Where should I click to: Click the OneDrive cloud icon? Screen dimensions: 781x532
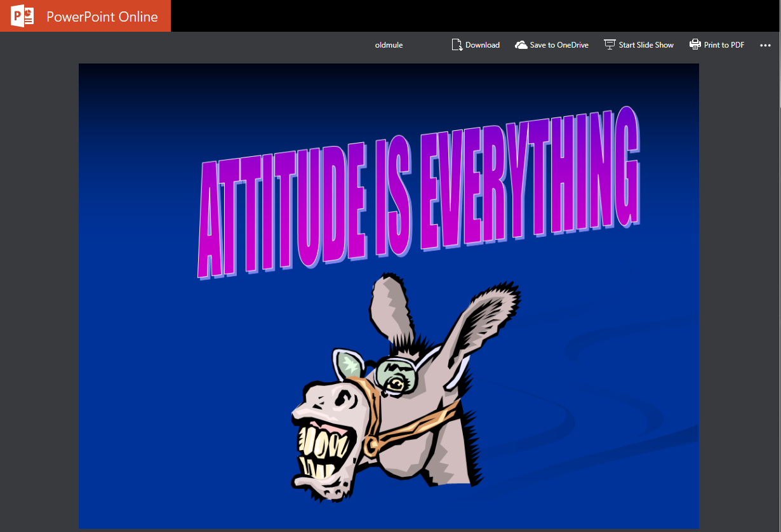521,45
